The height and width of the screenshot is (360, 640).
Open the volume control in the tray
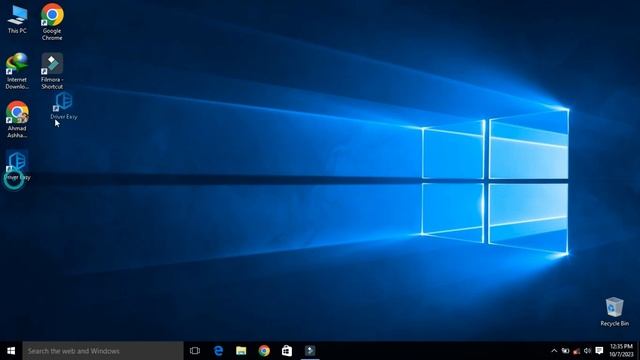click(x=587, y=351)
